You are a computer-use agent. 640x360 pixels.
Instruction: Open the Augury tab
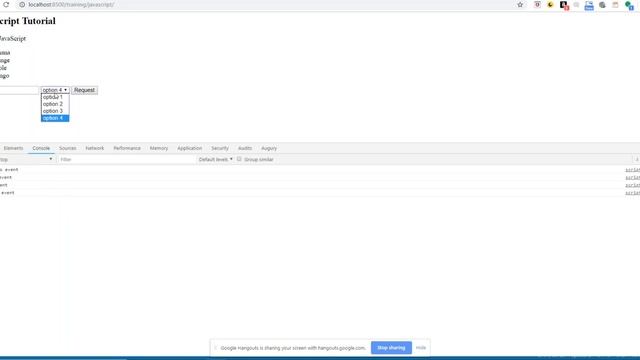click(269, 148)
